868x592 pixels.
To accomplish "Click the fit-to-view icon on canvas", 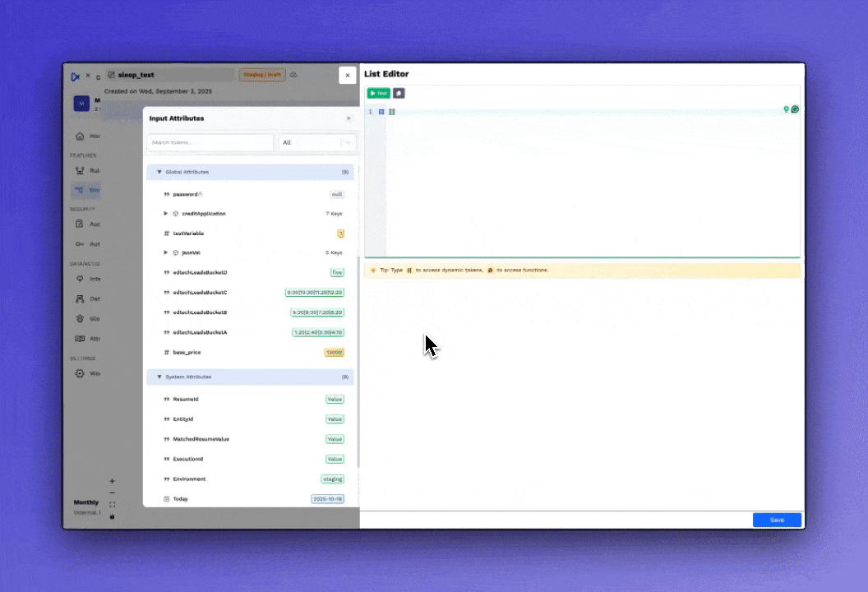I will click(x=113, y=505).
